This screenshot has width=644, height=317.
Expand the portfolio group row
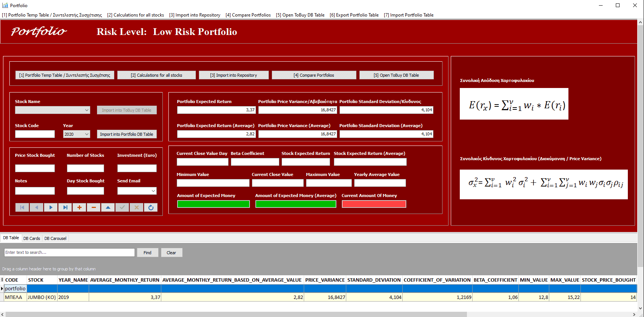(2, 288)
